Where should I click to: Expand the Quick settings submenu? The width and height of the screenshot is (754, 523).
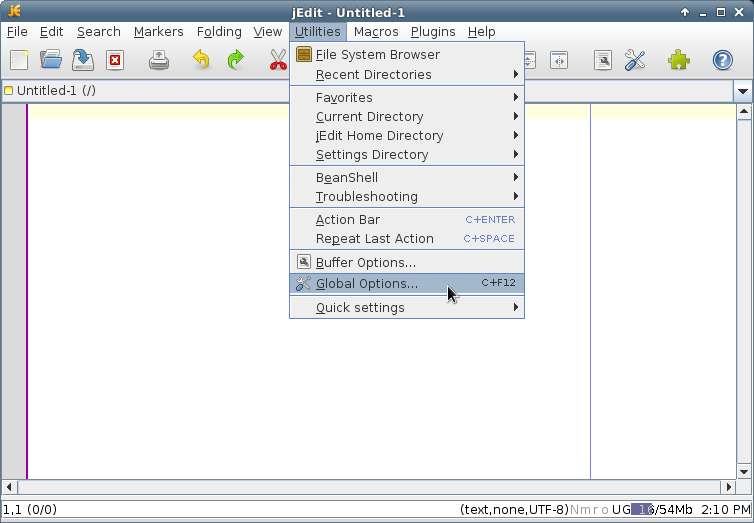pyautogui.click(x=406, y=308)
